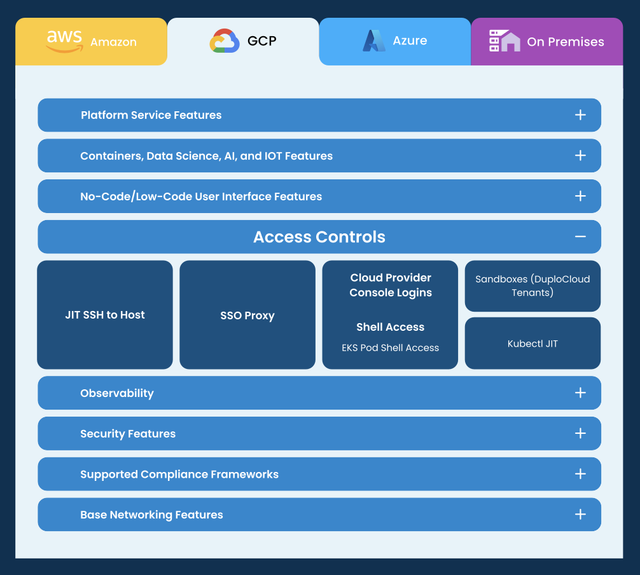Expand No-Code/Low-Code User Interface plus icon
Image resolution: width=640 pixels, height=575 pixels.
coord(580,196)
